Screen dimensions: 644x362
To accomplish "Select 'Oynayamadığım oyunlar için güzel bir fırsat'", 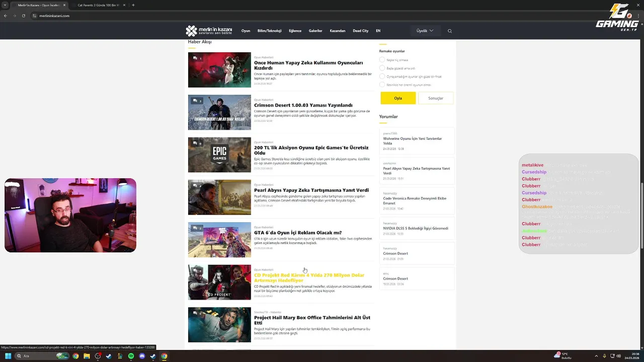I will point(382,76).
